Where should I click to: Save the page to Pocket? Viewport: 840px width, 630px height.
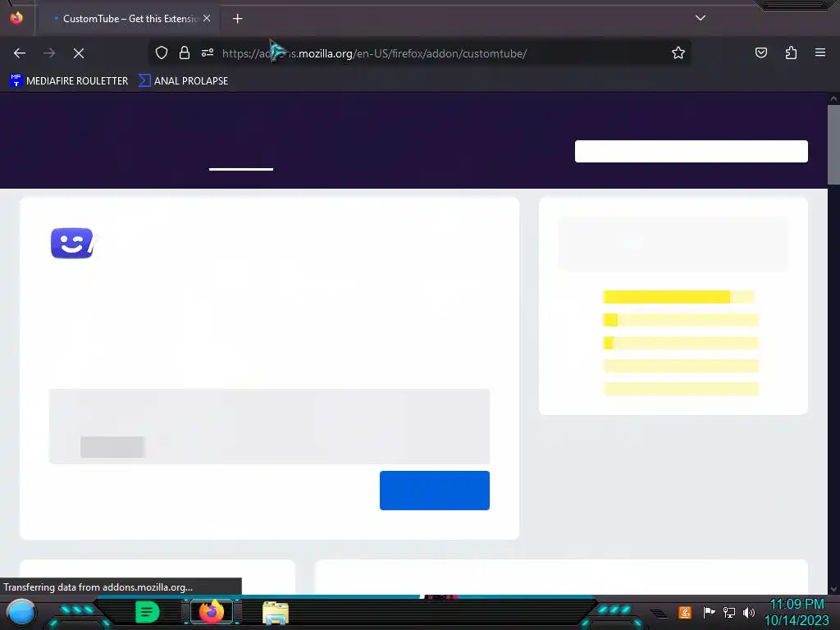tap(761, 53)
